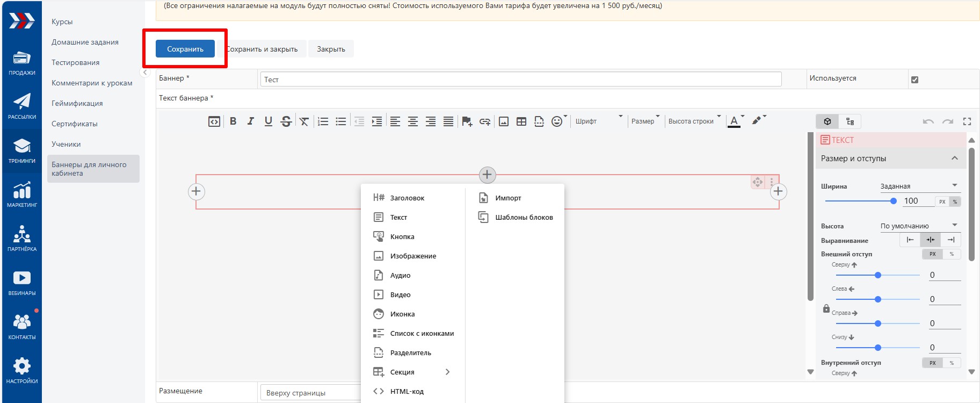980x403 pixels.
Task: Open the Настройки section in sidebar
Action: pos(22,371)
